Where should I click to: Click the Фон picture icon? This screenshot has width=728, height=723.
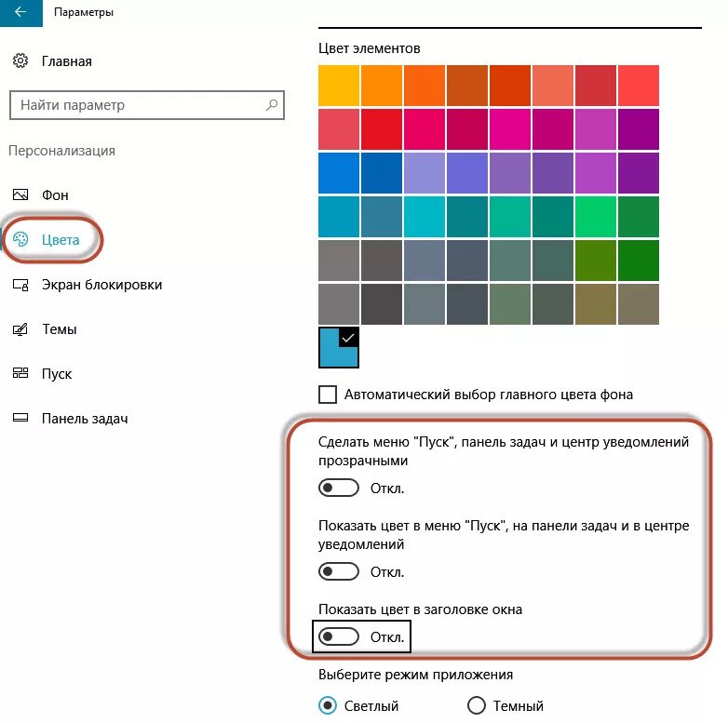(20, 195)
